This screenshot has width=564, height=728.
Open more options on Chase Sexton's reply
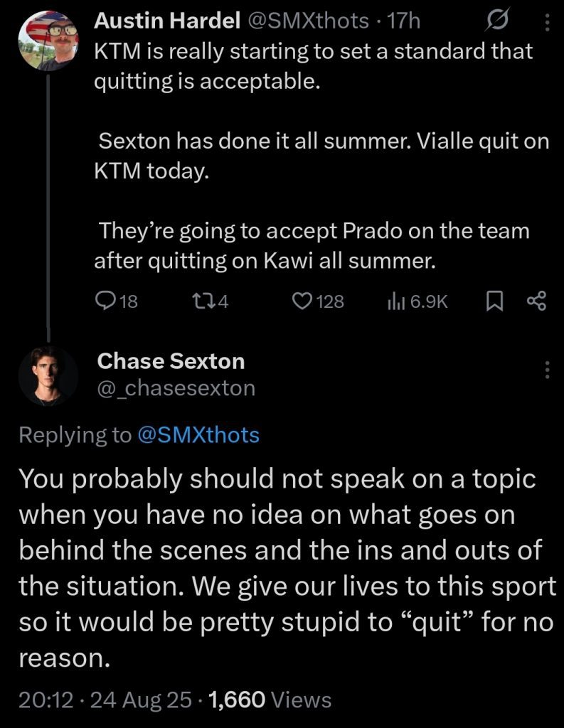547,370
